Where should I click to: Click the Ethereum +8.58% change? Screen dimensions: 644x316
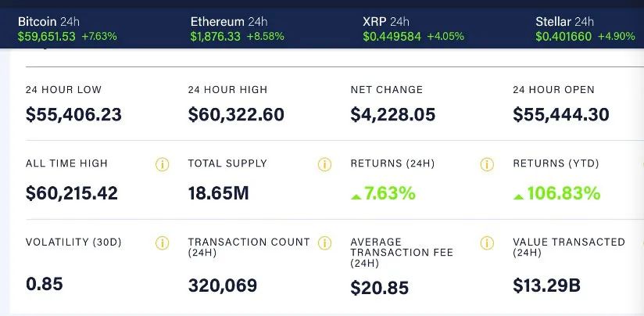click(266, 36)
